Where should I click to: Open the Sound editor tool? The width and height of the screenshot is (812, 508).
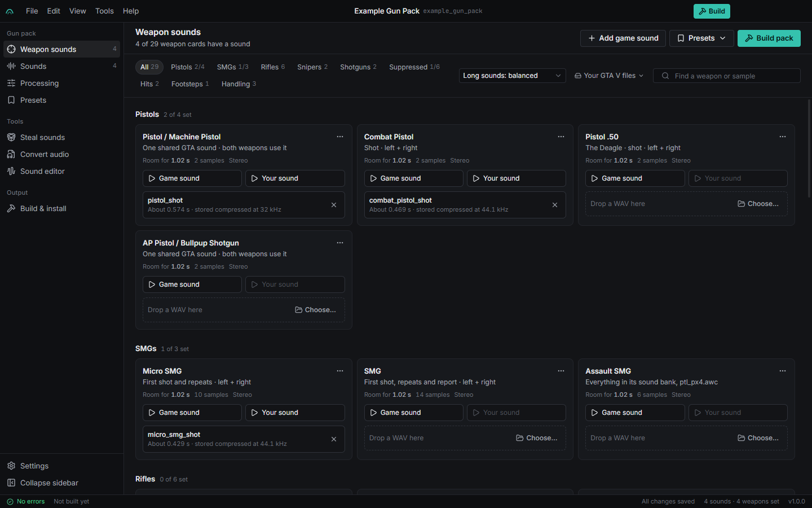click(x=60, y=171)
